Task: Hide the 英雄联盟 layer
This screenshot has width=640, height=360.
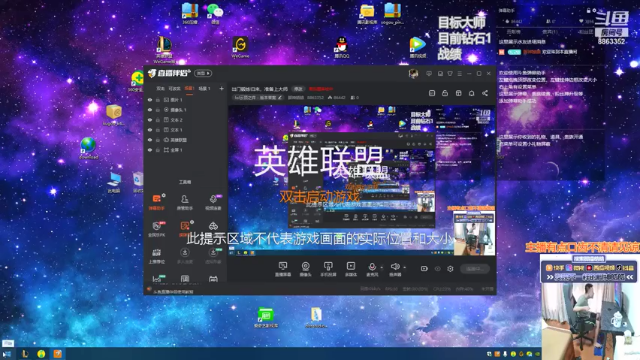Action: (x=150, y=140)
